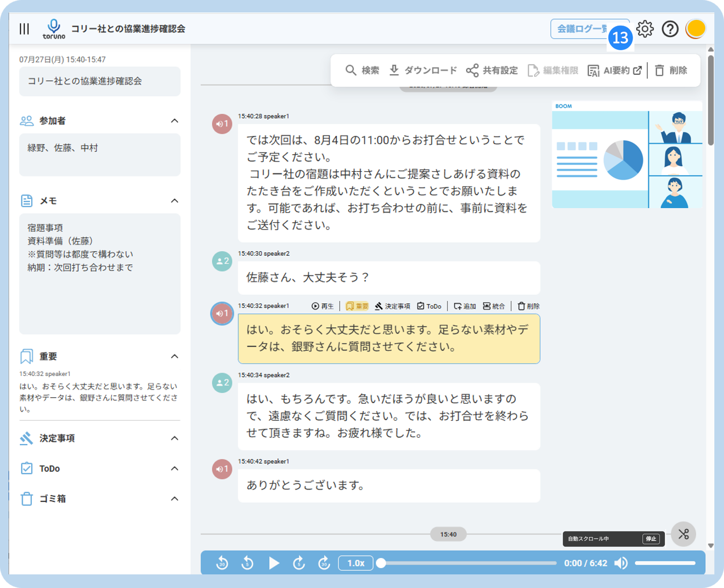
Task: Adjust the volume slider
Action: 665,563
